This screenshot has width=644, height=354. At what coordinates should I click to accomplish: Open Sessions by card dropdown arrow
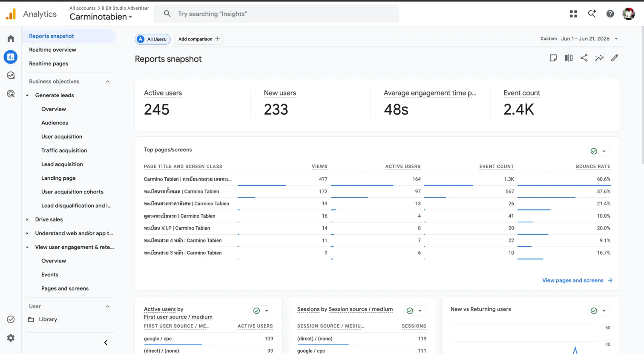pos(420,311)
